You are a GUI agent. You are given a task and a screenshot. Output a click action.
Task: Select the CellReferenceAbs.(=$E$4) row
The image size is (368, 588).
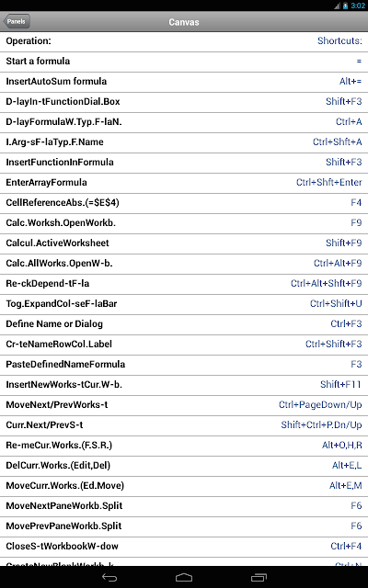click(184, 203)
